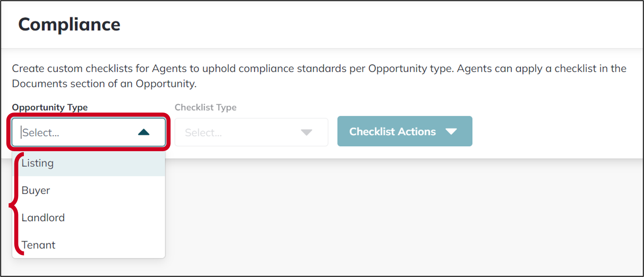Pick Landlord from the open dropdown

point(43,218)
